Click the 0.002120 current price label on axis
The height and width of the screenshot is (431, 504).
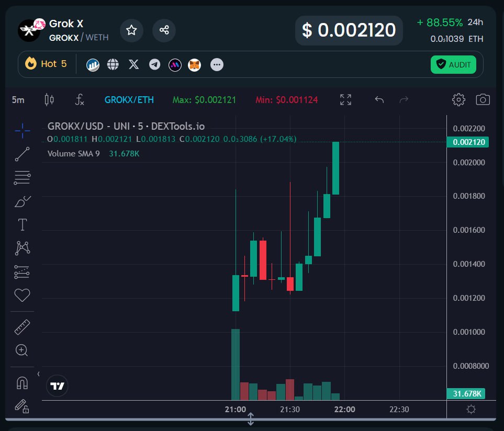point(468,142)
